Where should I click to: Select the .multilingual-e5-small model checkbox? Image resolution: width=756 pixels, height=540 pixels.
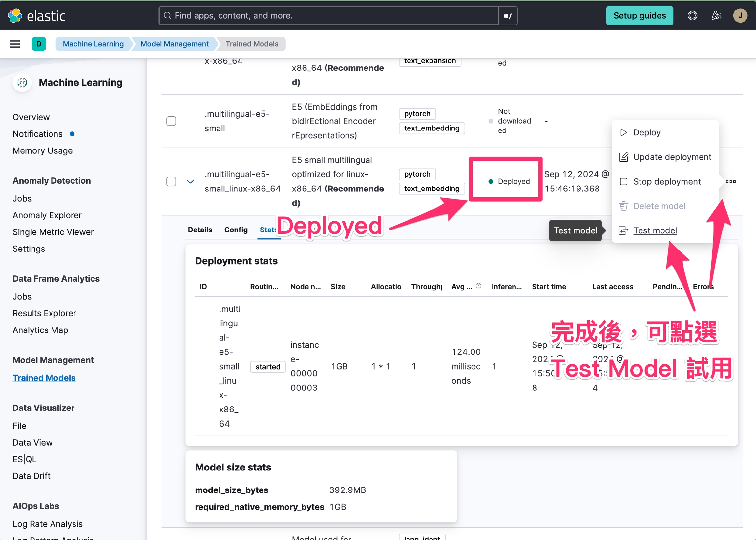(171, 121)
